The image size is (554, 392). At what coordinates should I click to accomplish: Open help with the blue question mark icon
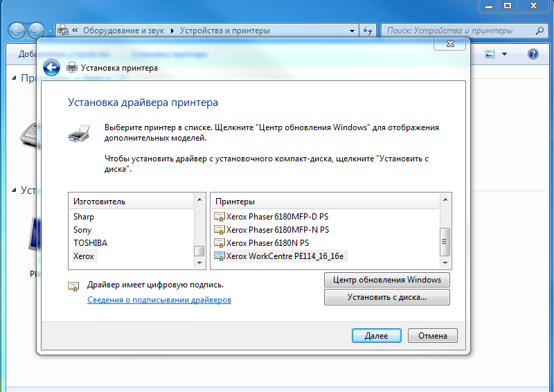point(533,54)
